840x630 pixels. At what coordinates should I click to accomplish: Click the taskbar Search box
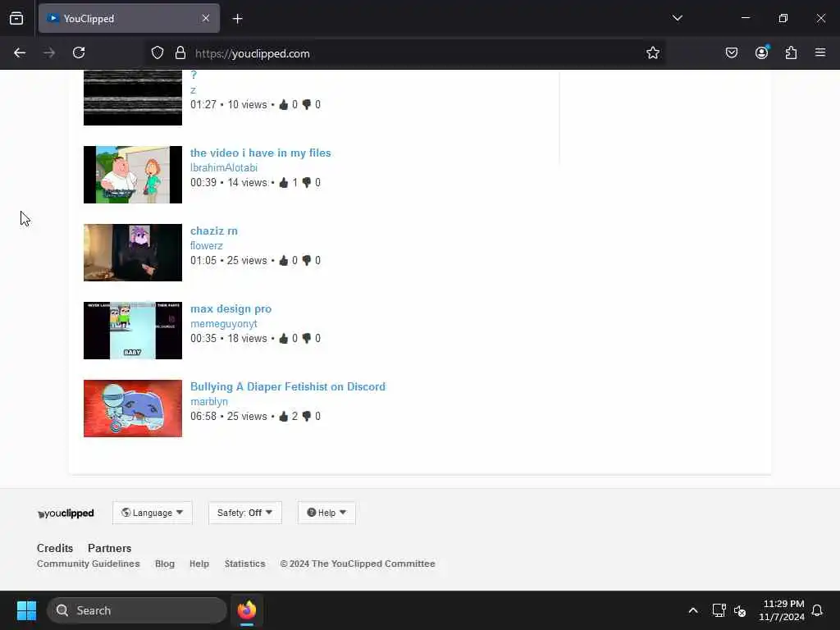(137, 610)
